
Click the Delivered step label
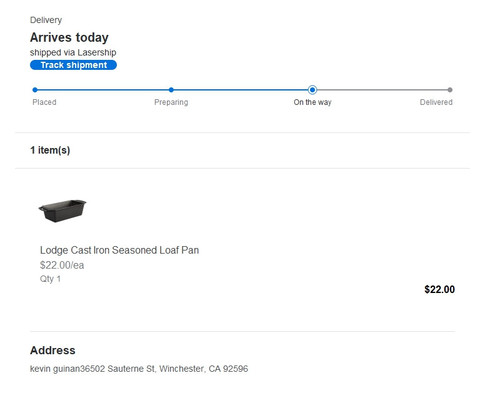pos(436,102)
